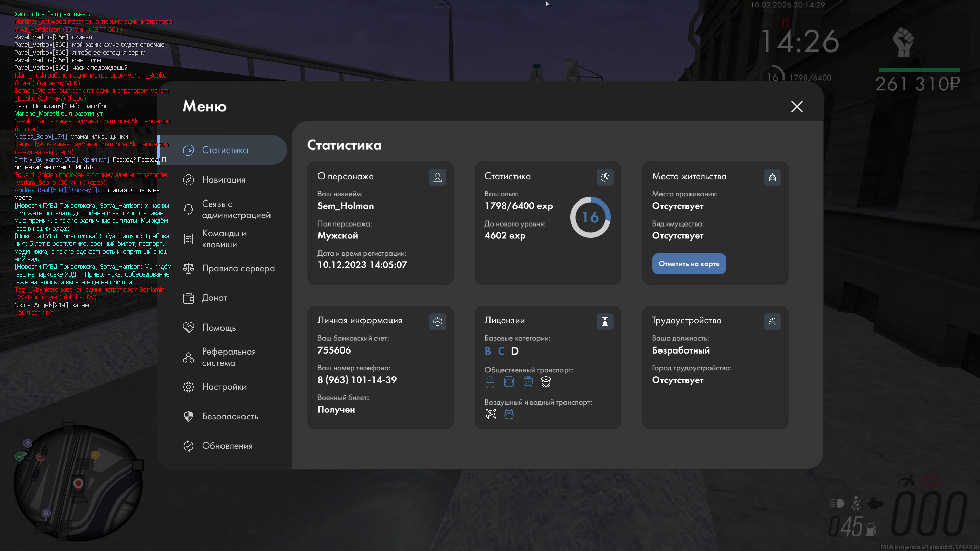Click the pickaxe icon on Трудоустройство card
Viewport: 980px width, 551px height.
click(772, 321)
